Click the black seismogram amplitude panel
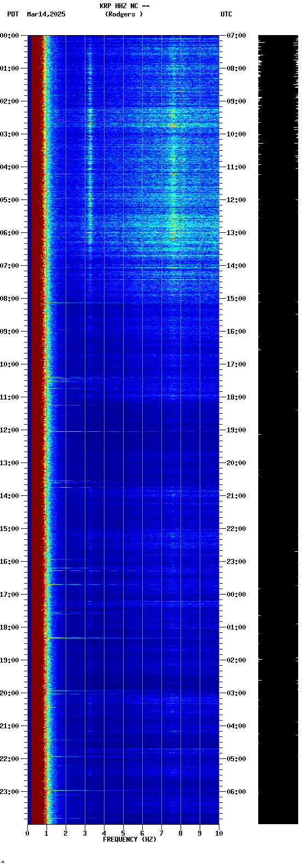 (x=278, y=430)
